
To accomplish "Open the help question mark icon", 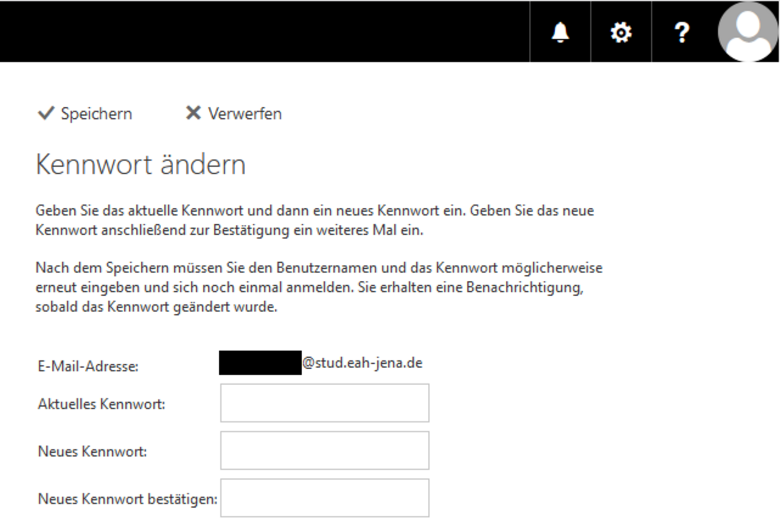I will (682, 32).
